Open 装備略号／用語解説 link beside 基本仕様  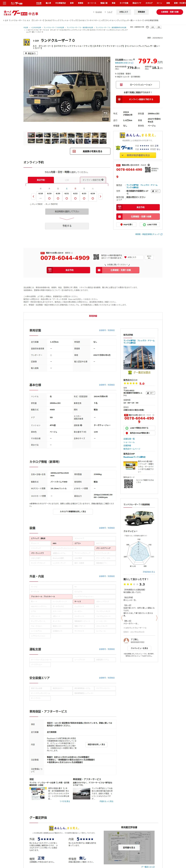click(107, 385)
